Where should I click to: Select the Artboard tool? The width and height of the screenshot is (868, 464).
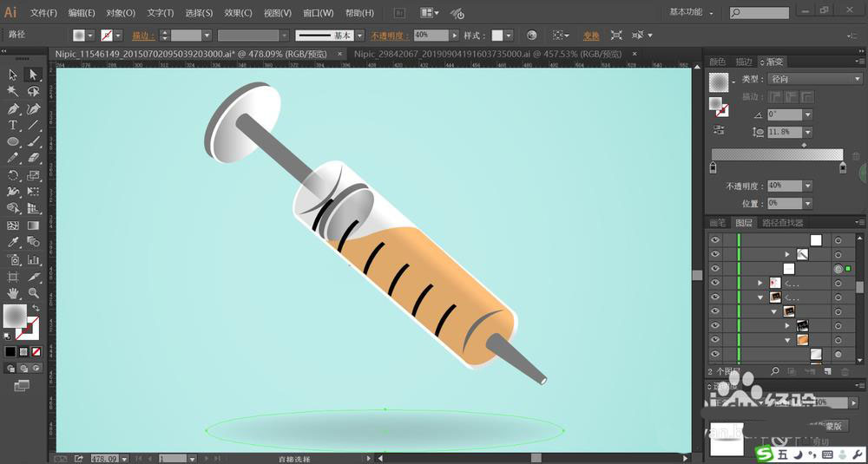click(x=13, y=276)
